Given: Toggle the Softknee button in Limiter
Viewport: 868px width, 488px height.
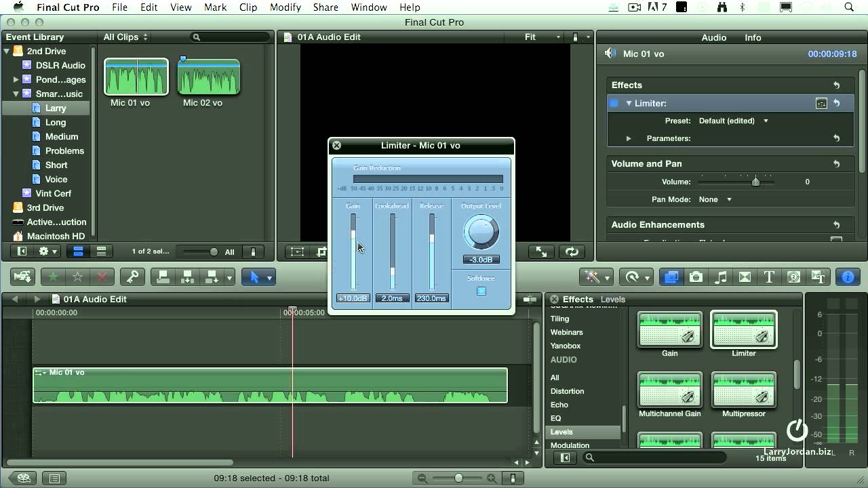Looking at the screenshot, I should click(481, 291).
